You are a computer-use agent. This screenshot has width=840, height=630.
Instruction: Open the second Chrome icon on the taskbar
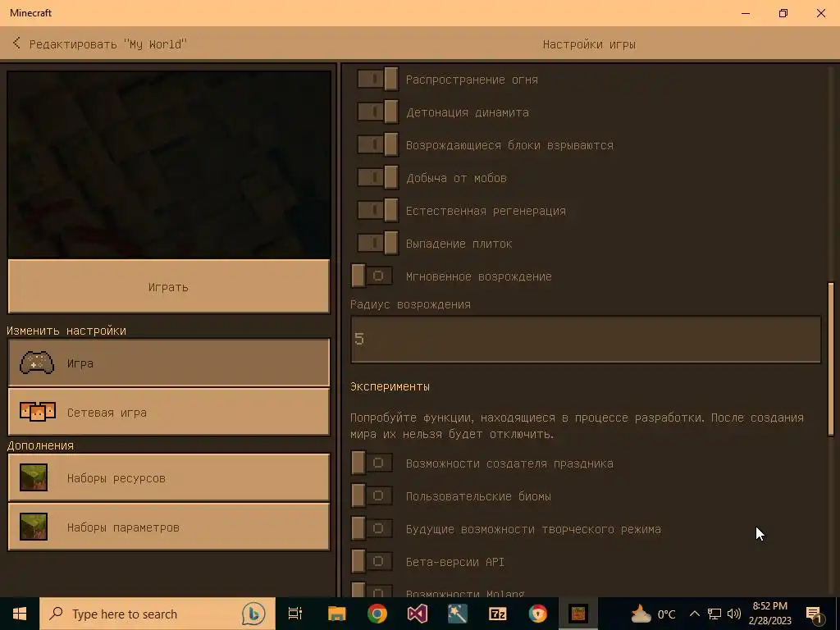click(538, 614)
